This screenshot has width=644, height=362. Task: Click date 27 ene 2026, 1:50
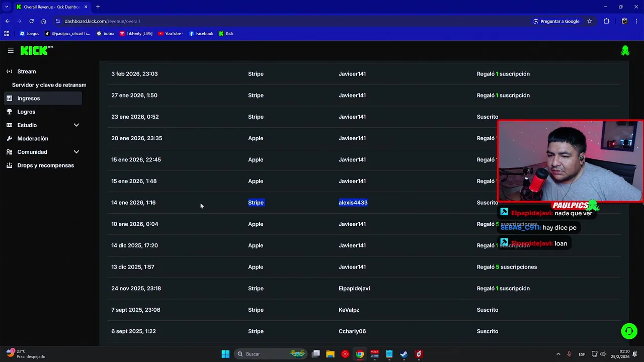[x=134, y=96]
